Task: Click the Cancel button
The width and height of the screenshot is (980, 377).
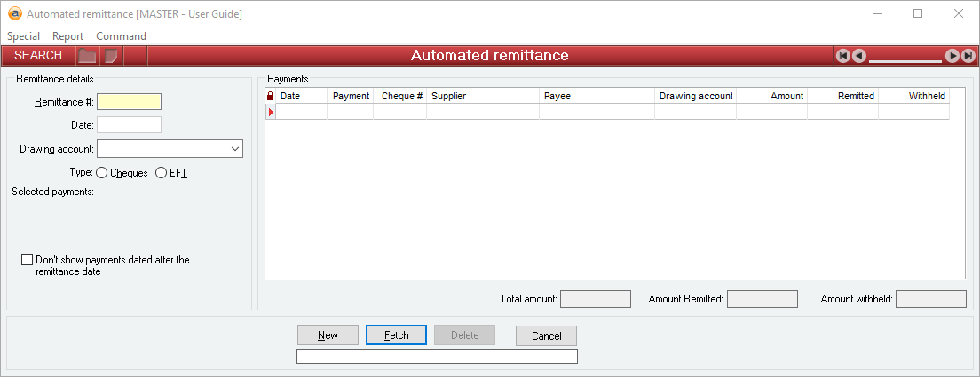Action: pyautogui.click(x=546, y=335)
